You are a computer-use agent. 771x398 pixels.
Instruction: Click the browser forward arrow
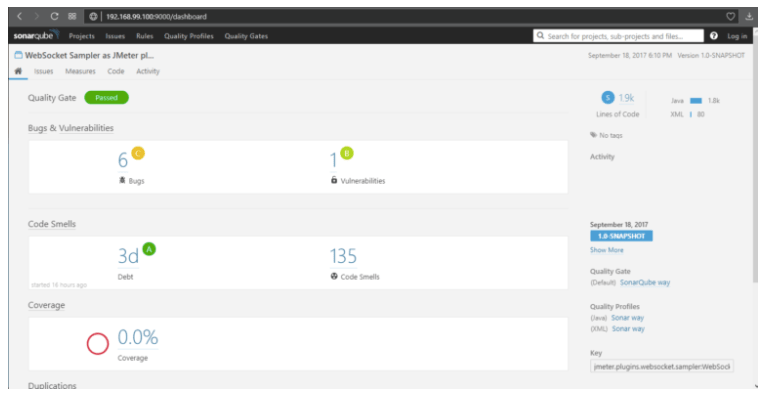click(36, 16)
